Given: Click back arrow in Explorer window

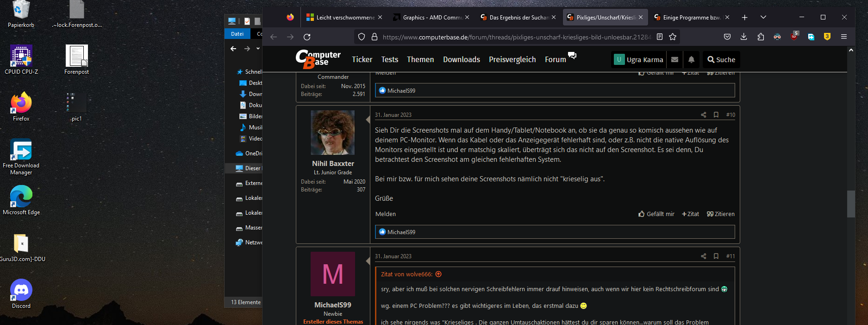Looking at the screenshot, I should tap(233, 48).
